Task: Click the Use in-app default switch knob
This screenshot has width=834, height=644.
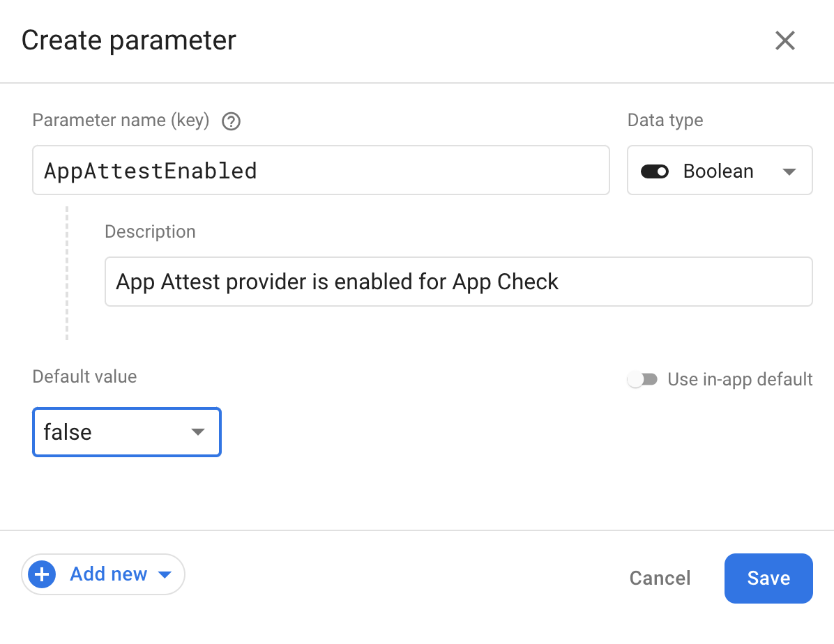Action: 637,379
